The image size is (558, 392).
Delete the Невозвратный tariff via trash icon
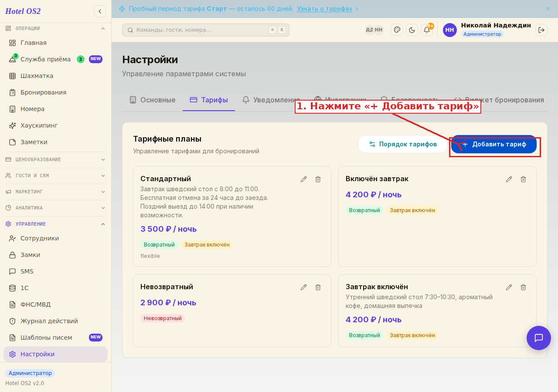point(318,287)
